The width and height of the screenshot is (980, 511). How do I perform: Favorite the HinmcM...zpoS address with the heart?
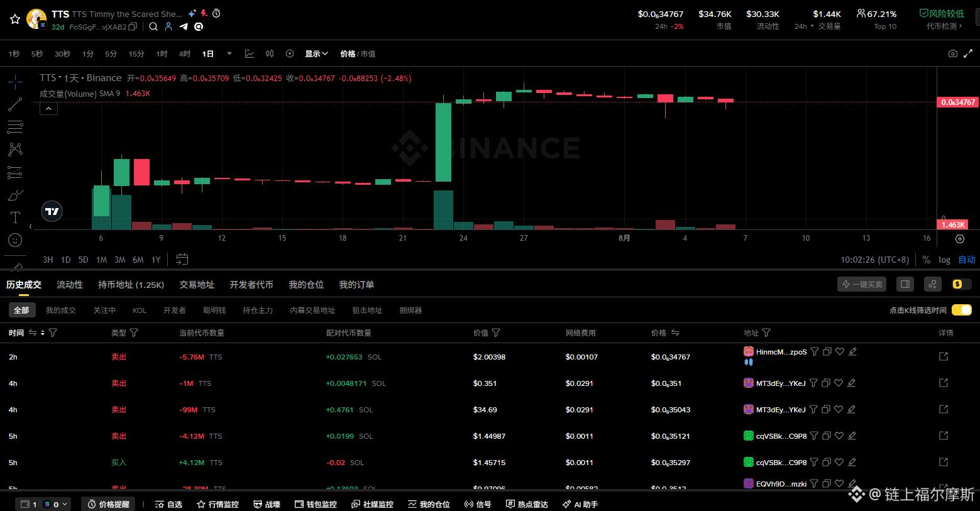[840, 352]
